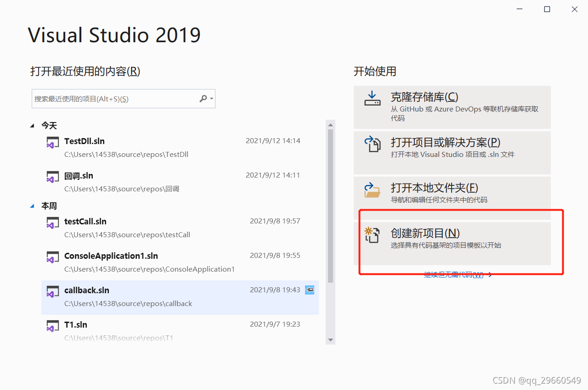Click the recent list scrollbar down arrow

pos(330,340)
